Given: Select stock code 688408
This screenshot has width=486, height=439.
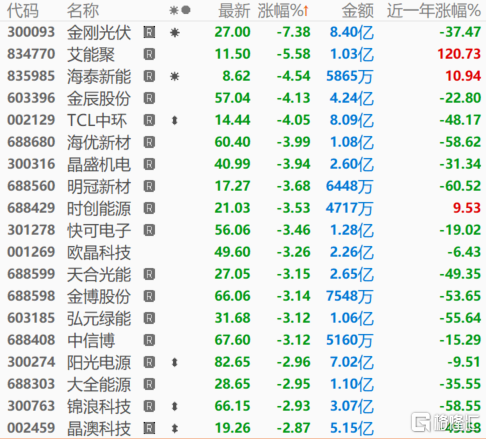Looking at the screenshot, I should [31, 340].
